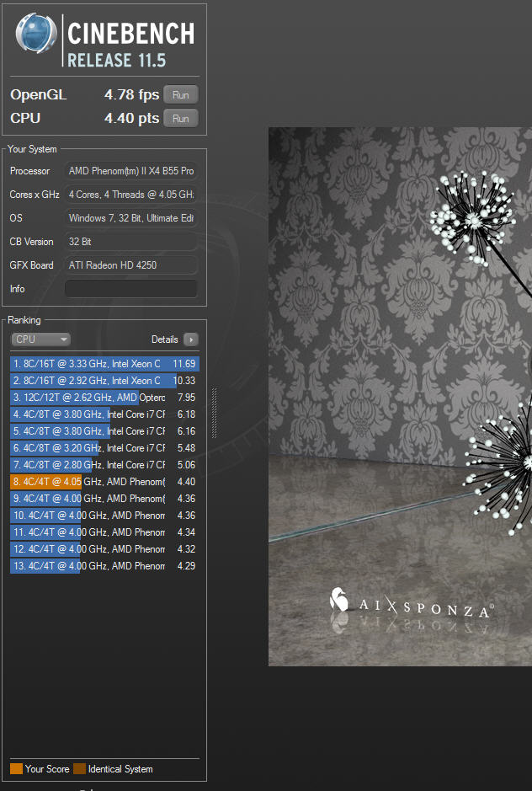Select ranking row 12 score 4.32
The height and width of the screenshot is (791, 532).
tap(104, 549)
